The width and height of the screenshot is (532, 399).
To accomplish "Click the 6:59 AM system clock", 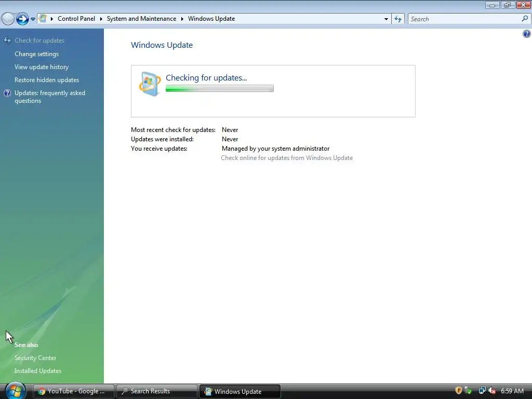I will coord(512,391).
